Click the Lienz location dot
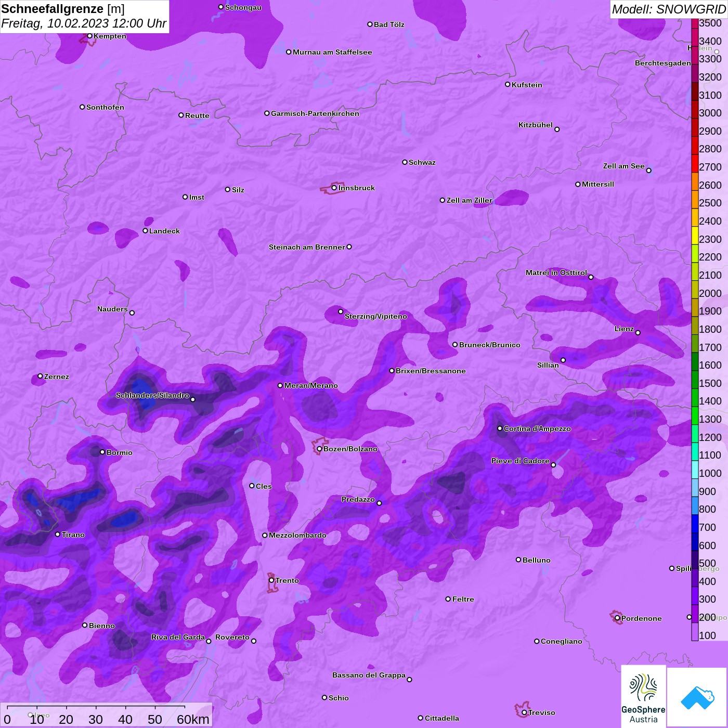Image resolution: width=728 pixels, height=728 pixels. click(x=638, y=333)
